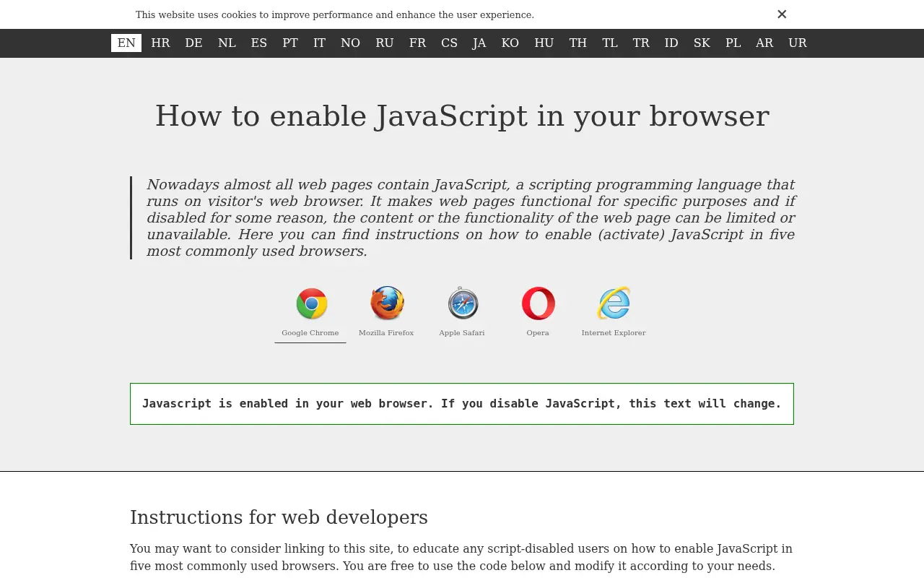Switch language to NO

coord(350,43)
